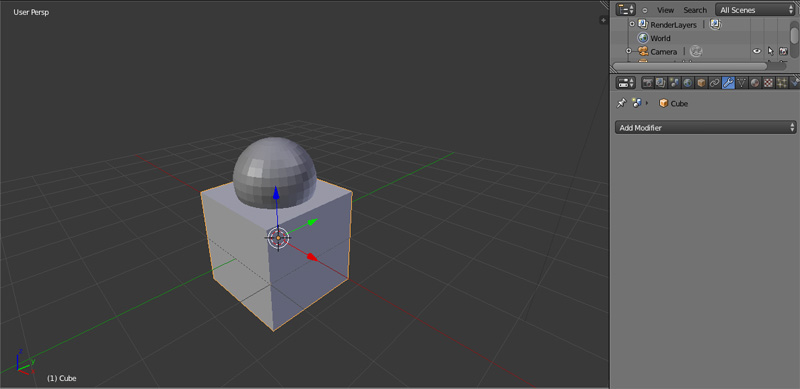Expand the RenderLayers tree entry
Viewport: 800px width, 389px height.
click(632, 24)
